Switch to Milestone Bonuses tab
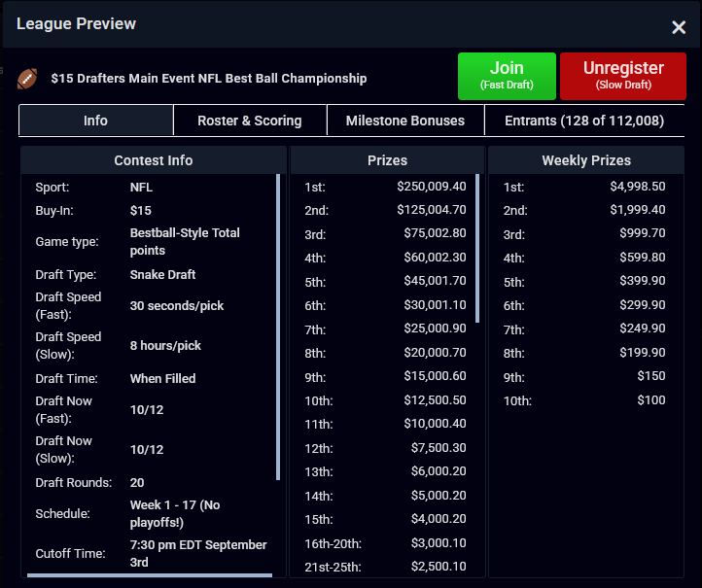 pyautogui.click(x=405, y=121)
